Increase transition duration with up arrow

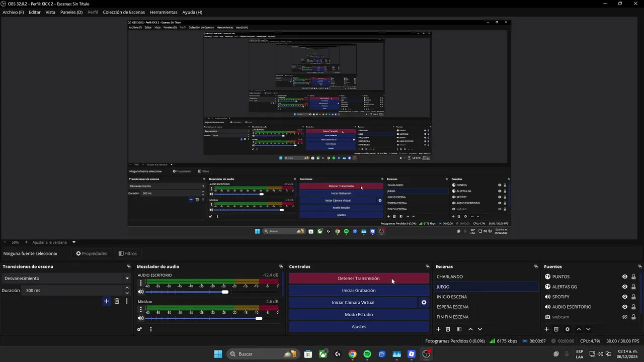click(x=127, y=288)
